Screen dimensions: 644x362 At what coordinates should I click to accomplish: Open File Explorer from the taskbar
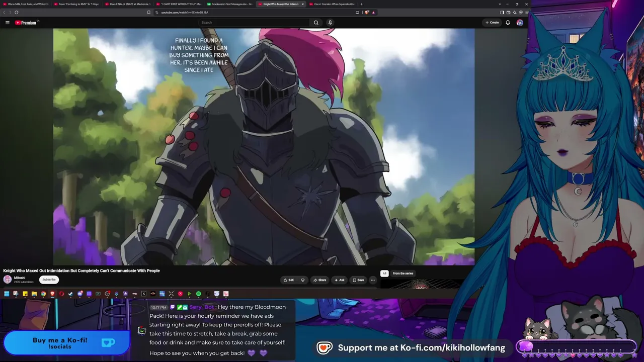(34, 294)
